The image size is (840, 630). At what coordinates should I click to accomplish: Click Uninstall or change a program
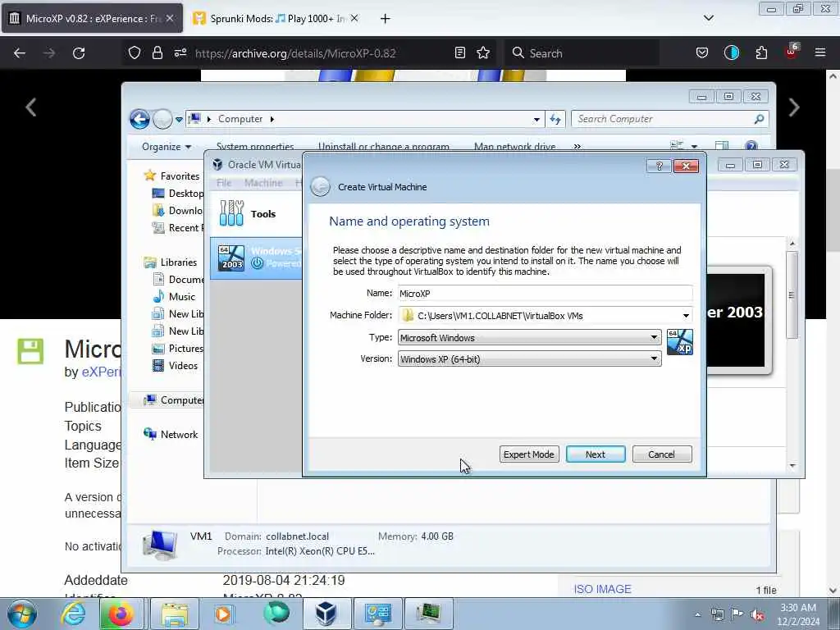[384, 146]
